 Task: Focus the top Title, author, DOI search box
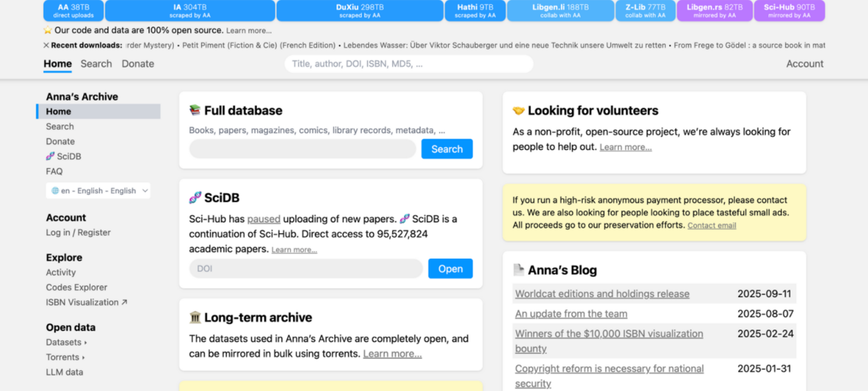pyautogui.click(x=408, y=64)
